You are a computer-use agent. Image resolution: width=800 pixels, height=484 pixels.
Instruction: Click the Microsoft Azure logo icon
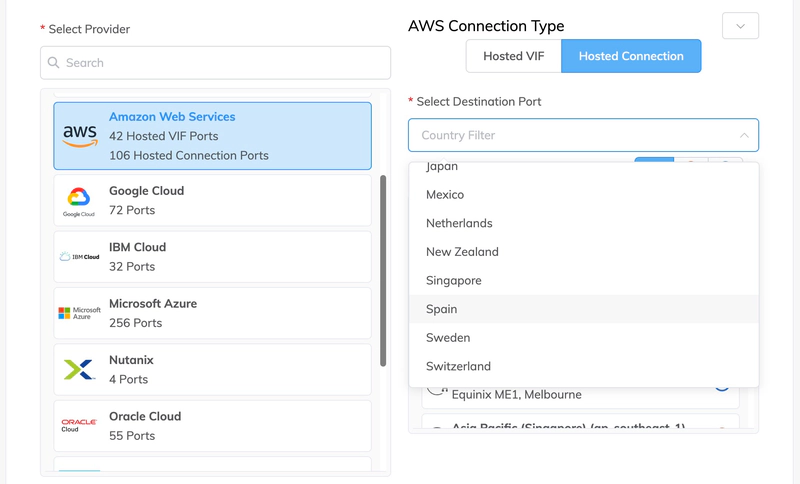79,313
